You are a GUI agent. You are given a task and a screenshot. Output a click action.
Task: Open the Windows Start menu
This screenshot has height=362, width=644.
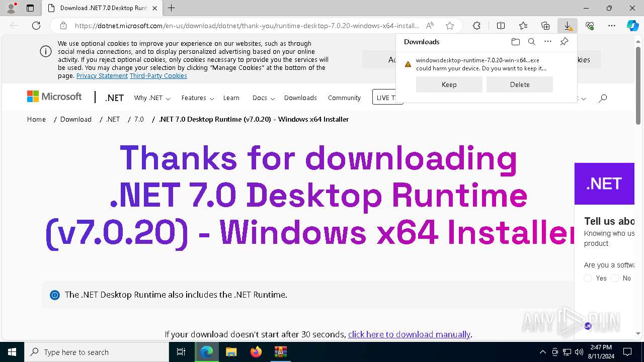12,352
